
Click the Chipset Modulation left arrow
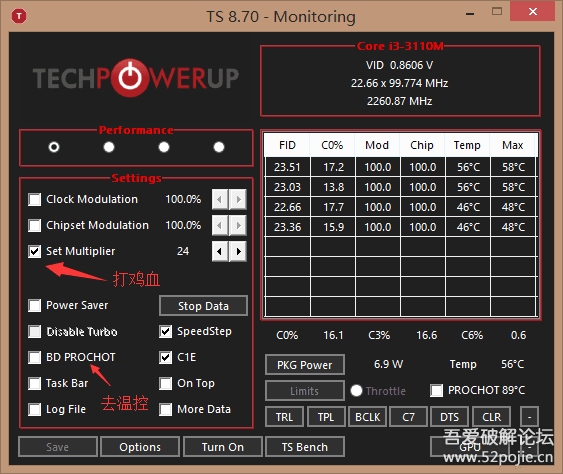(220, 226)
